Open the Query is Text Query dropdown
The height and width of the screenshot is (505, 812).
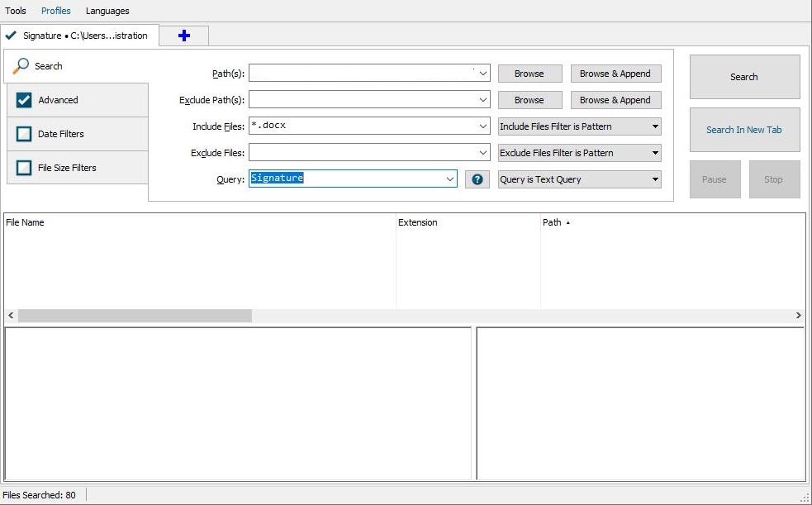(579, 179)
